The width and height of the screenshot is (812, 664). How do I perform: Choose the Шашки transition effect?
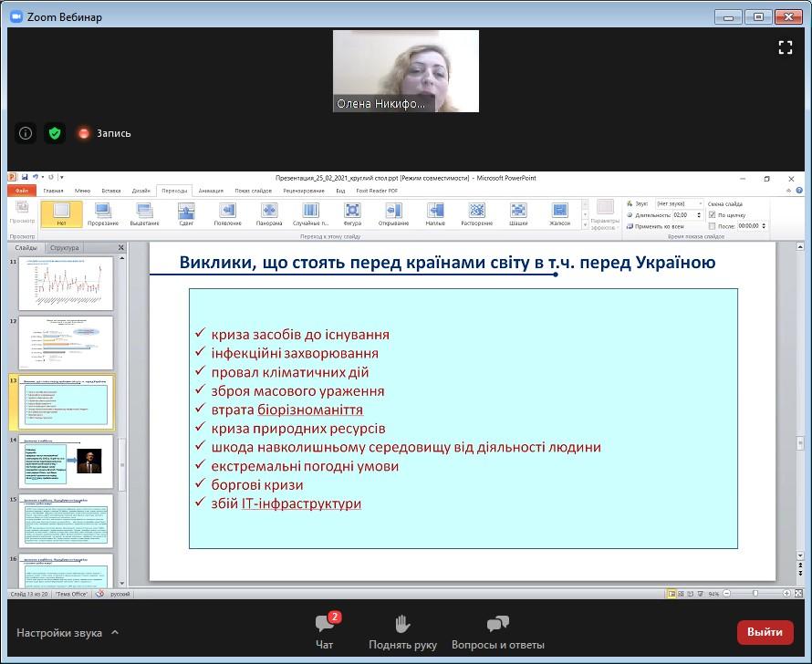[x=518, y=214]
